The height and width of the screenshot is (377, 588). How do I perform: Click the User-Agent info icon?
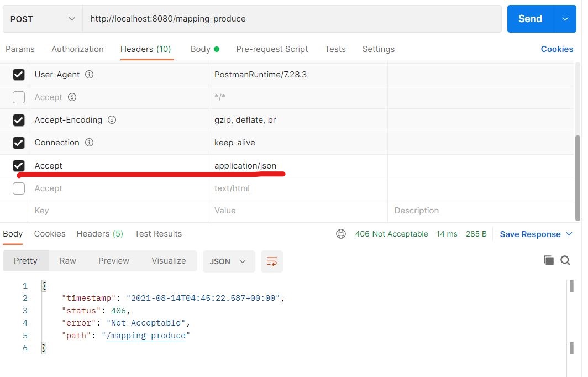point(90,74)
